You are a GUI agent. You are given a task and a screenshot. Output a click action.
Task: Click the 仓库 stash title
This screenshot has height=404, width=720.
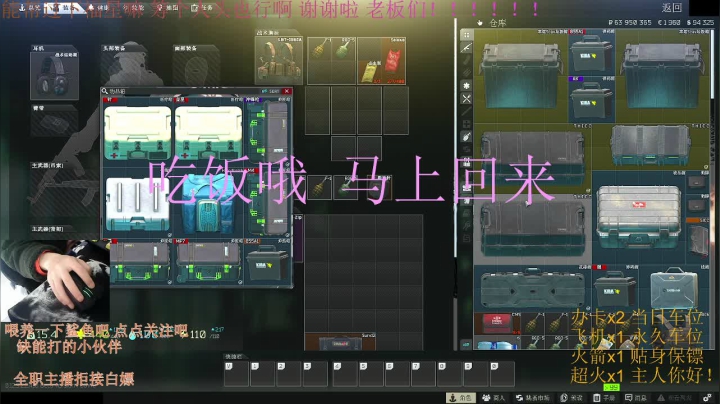(497, 23)
